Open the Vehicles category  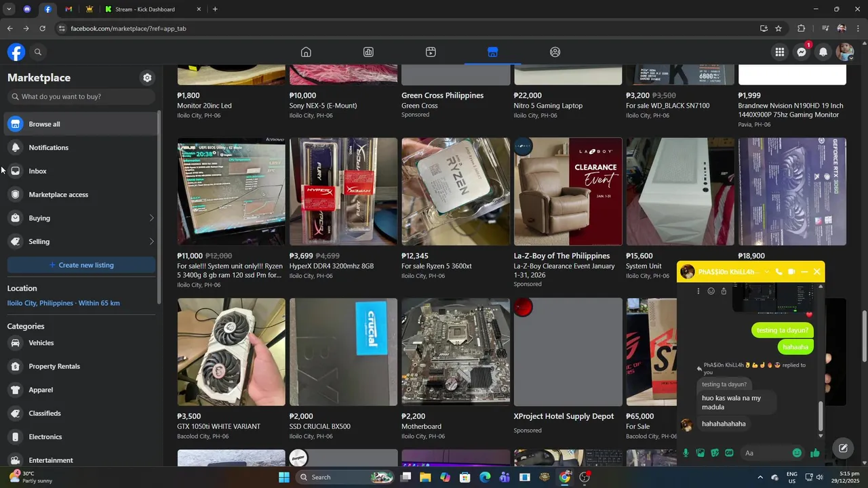pyautogui.click(x=81, y=343)
